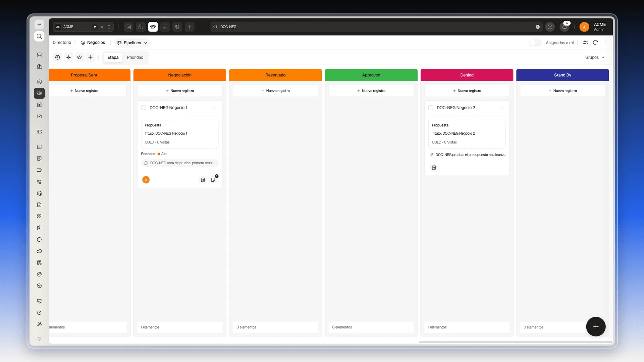Add a shortcut with top bar plus

click(x=190, y=27)
